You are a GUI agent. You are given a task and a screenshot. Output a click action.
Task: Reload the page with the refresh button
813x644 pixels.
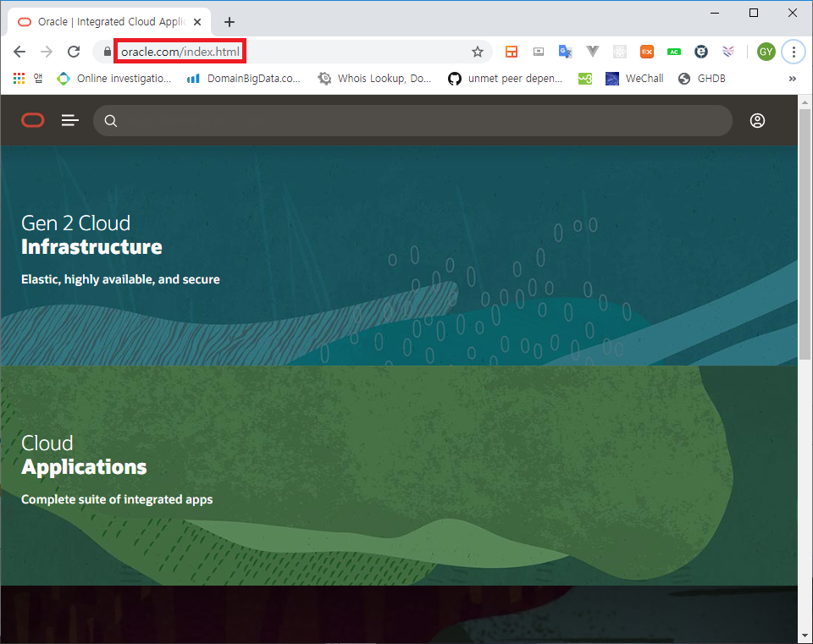point(74,52)
